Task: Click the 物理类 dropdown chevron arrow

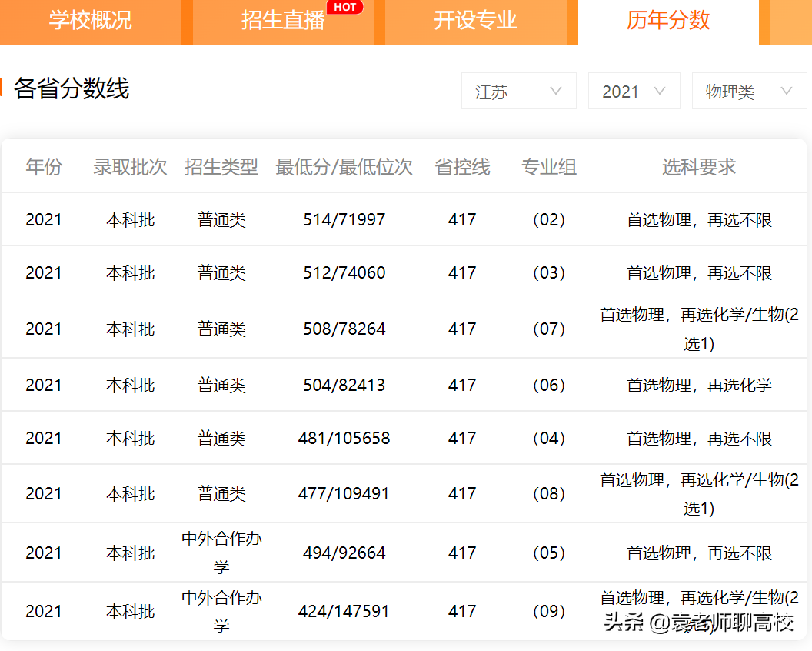Action: pyautogui.click(x=787, y=90)
